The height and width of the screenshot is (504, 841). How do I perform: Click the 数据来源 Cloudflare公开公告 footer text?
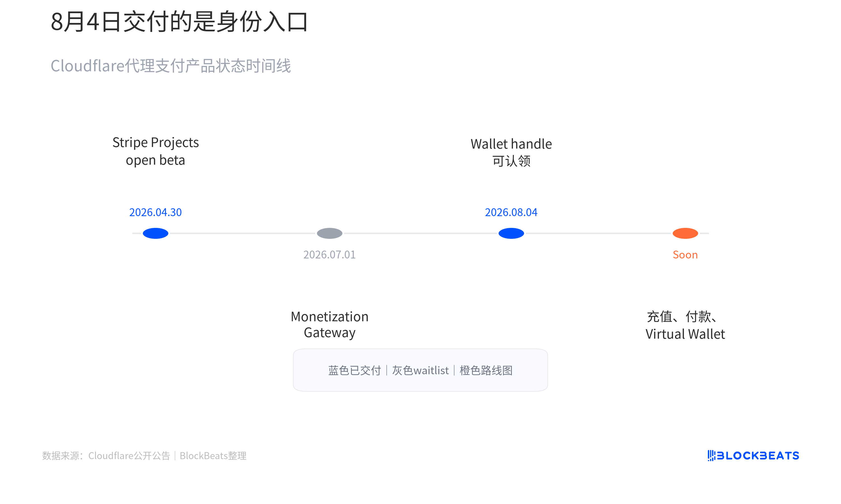106,456
